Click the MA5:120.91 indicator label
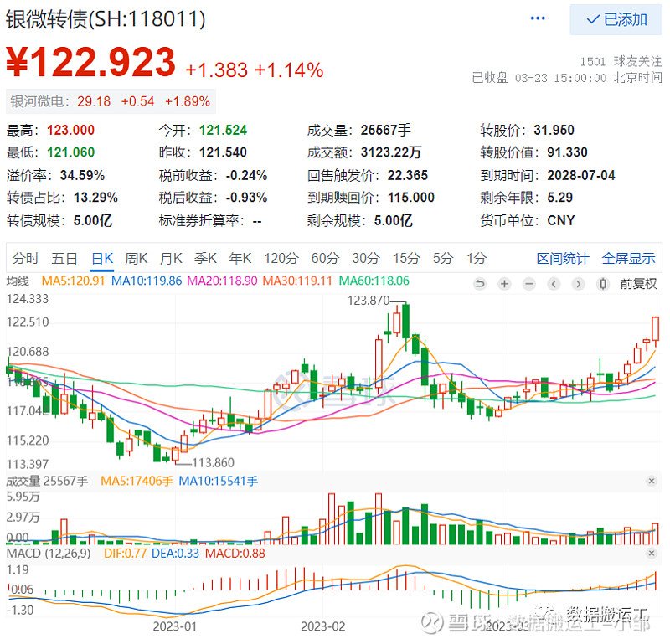Image resolution: width=670 pixels, height=644 pixels. point(73,281)
